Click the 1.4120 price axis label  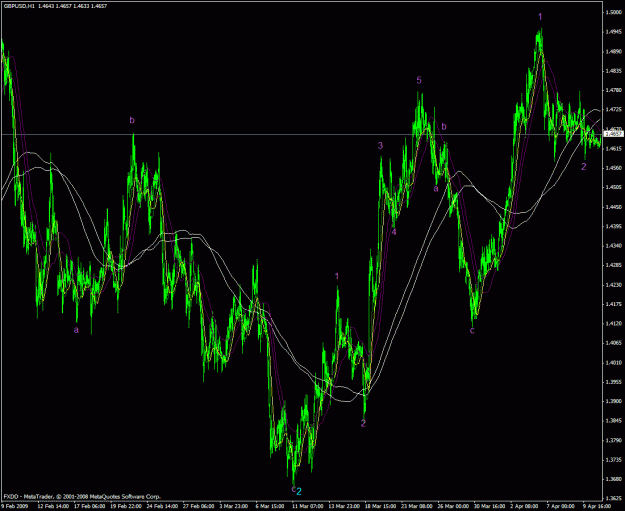coord(614,324)
